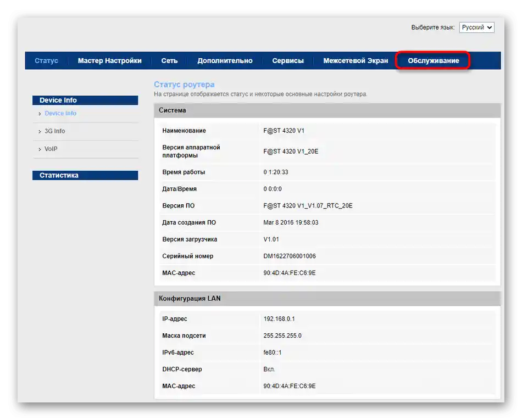The width and height of the screenshot is (522, 420).
Task: Click the Серийный номер label
Action: pyautogui.click(x=187, y=256)
